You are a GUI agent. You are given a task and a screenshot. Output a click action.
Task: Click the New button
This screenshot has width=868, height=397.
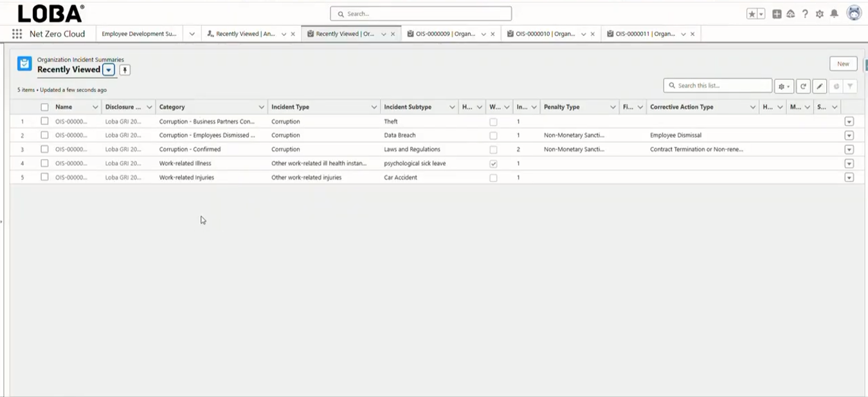[843, 64]
